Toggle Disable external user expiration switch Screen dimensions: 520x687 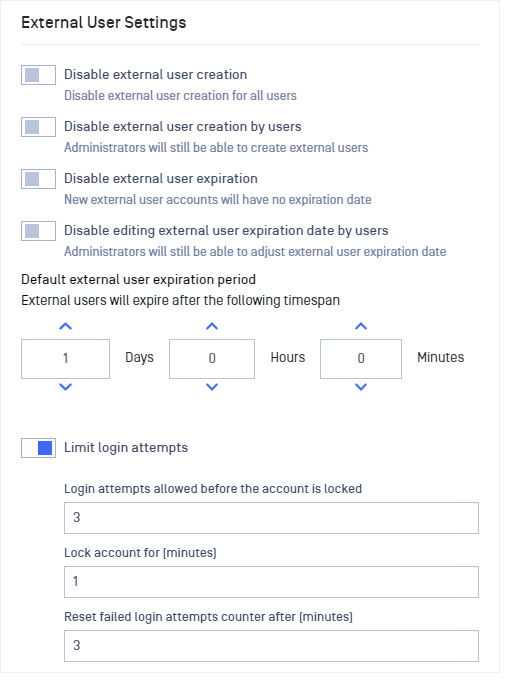click(39, 179)
